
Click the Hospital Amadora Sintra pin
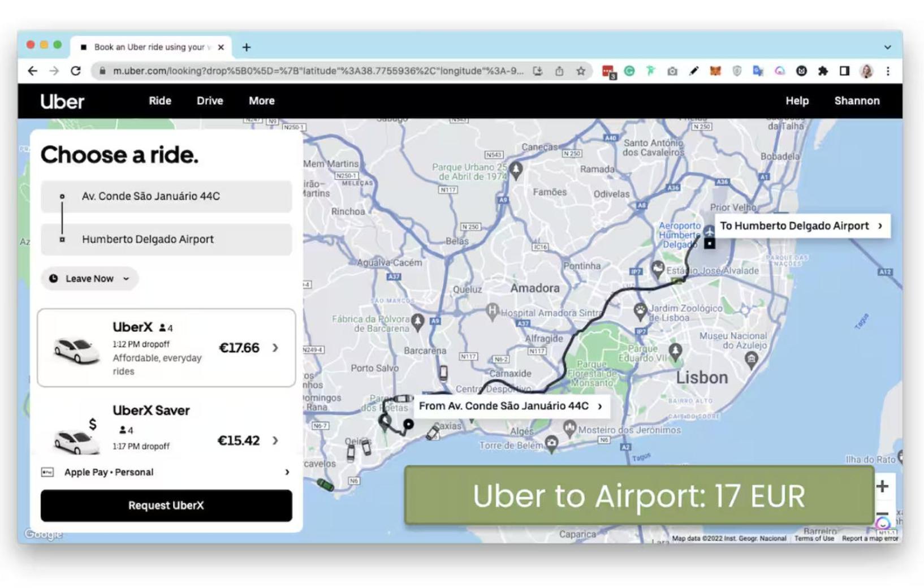tap(493, 311)
